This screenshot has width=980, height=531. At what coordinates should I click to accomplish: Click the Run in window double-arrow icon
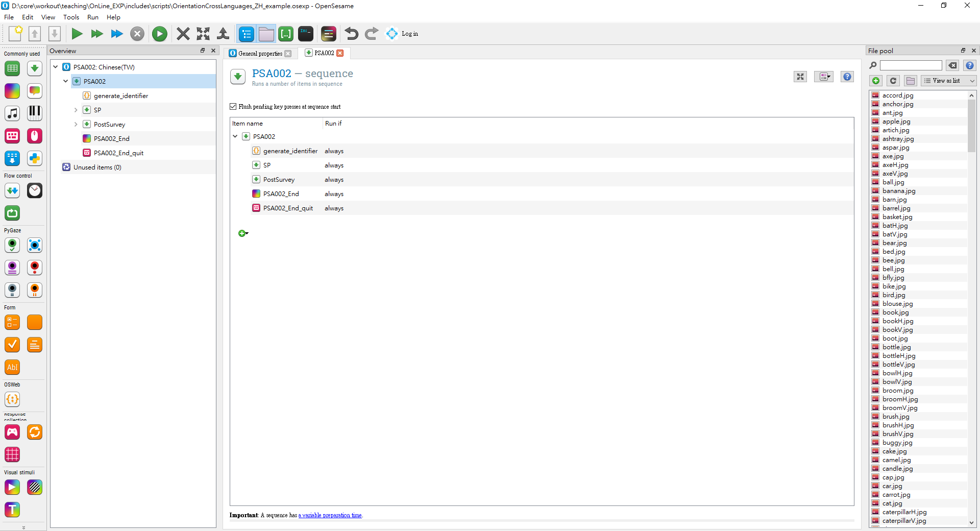click(97, 34)
